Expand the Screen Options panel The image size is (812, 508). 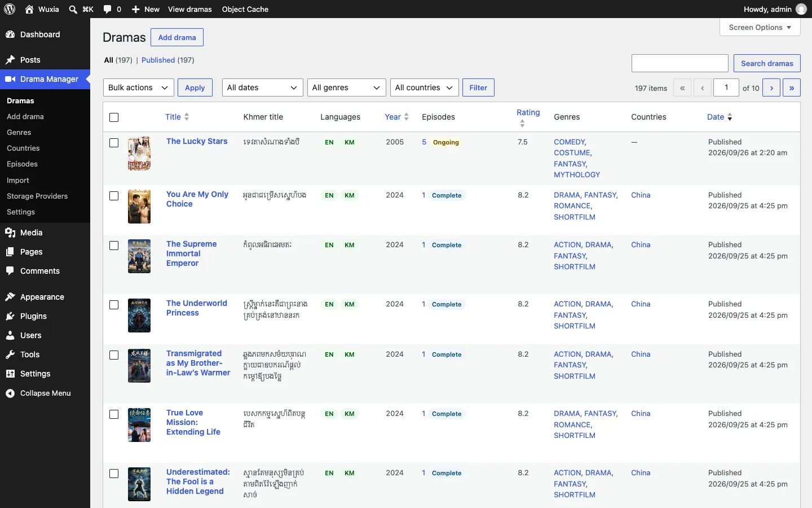coord(760,27)
